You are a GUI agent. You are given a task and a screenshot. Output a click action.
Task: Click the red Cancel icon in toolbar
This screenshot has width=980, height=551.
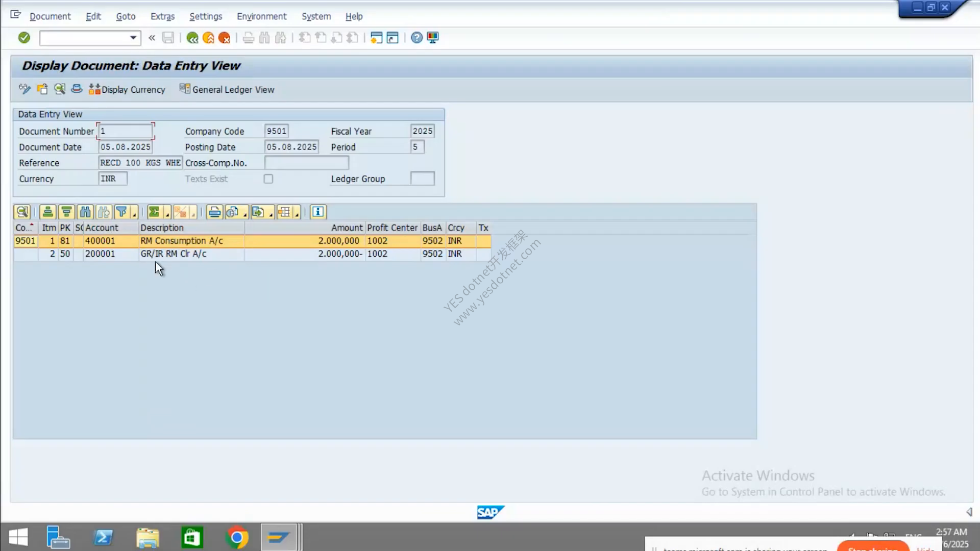224,38
